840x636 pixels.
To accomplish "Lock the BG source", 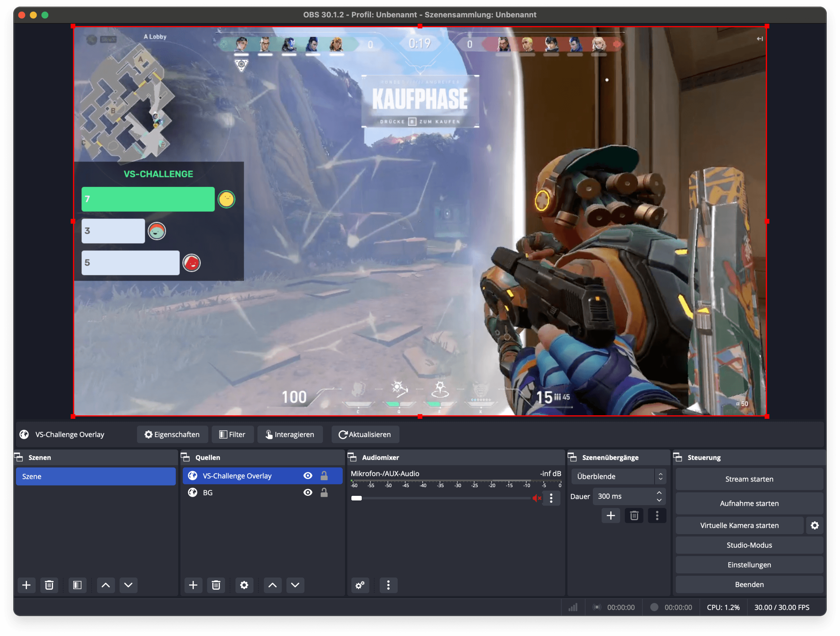I will click(324, 492).
